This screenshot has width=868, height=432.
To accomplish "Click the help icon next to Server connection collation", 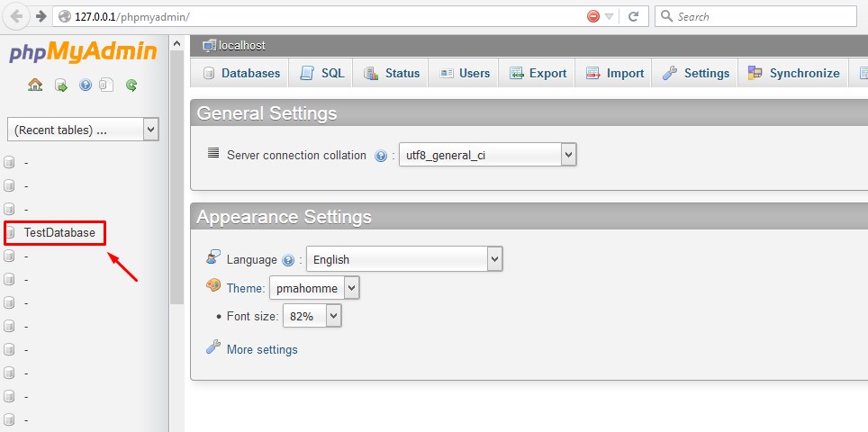I will point(380,156).
